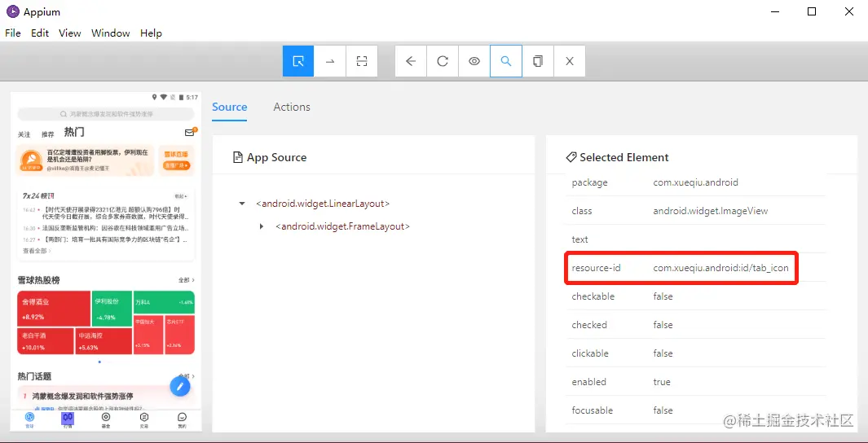Viewport: 868px width, 443px height.
Task: Click the enabled value true
Action: coord(662,382)
